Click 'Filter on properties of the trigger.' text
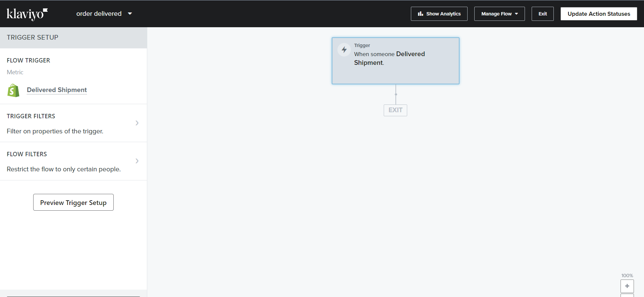The height and width of the screenshot is (297, 644). click(55, 131)
